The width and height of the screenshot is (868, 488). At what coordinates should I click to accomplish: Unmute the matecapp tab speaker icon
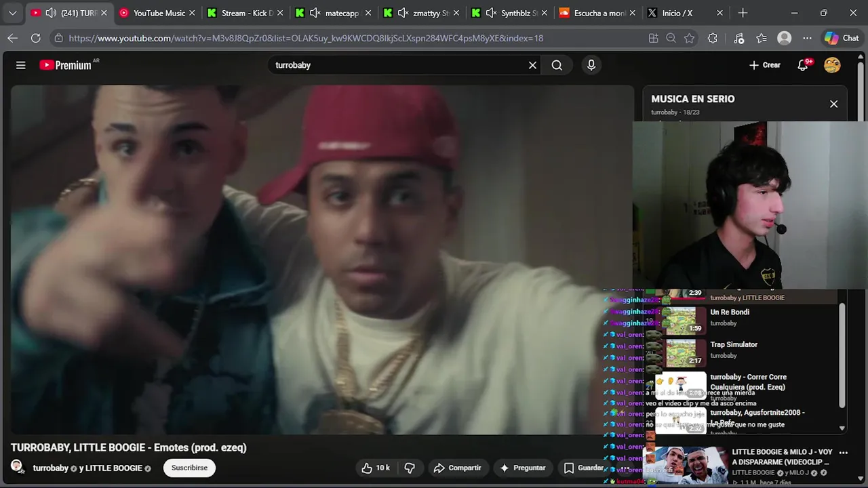click(x=315, y=13)
